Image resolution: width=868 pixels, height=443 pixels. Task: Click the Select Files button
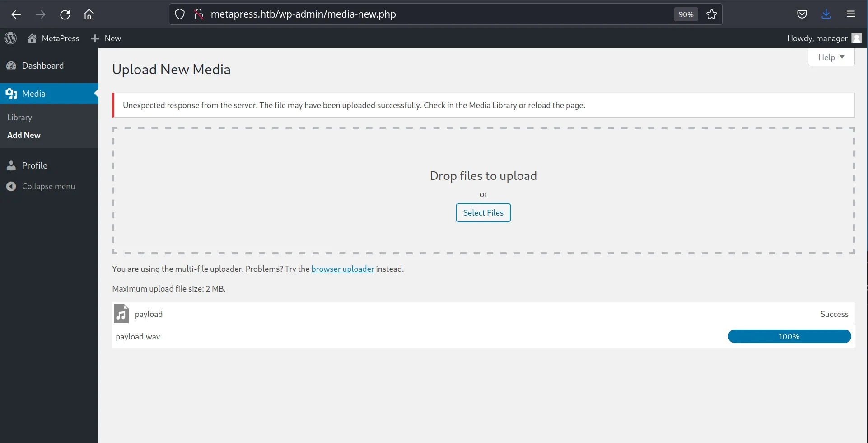(483, 212)
